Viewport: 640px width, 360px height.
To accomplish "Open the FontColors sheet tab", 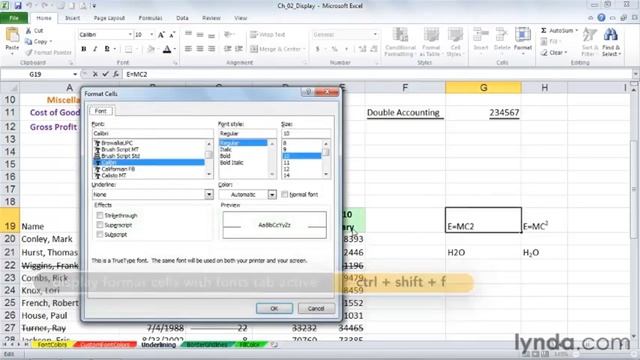I will pos(52,345).
